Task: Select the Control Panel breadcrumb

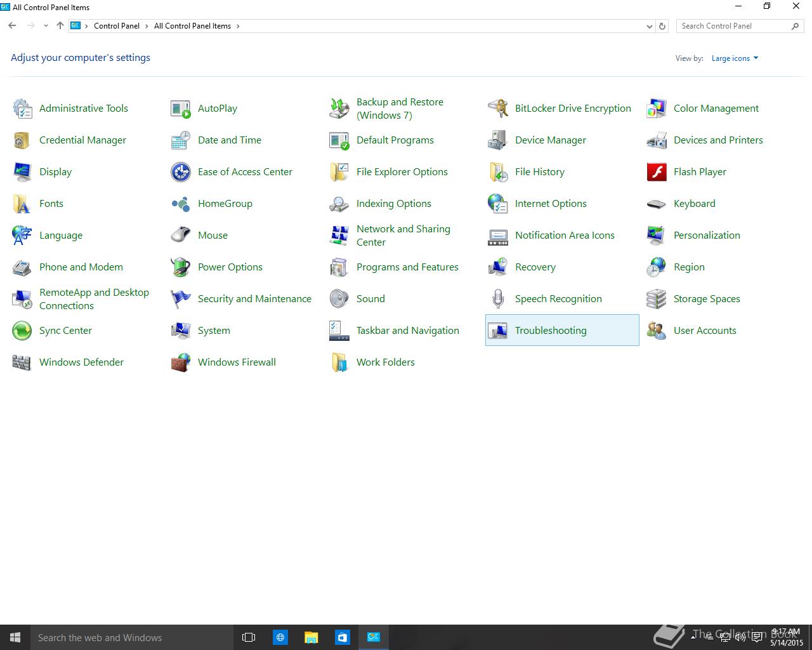Action: pos(117,26)
